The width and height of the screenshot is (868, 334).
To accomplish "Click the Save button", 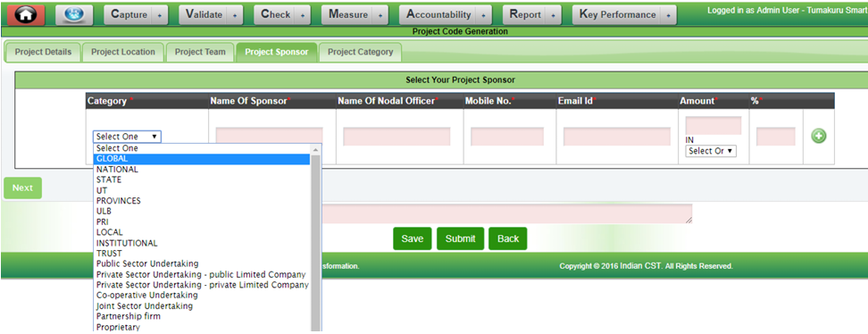I will pos(413,238).
